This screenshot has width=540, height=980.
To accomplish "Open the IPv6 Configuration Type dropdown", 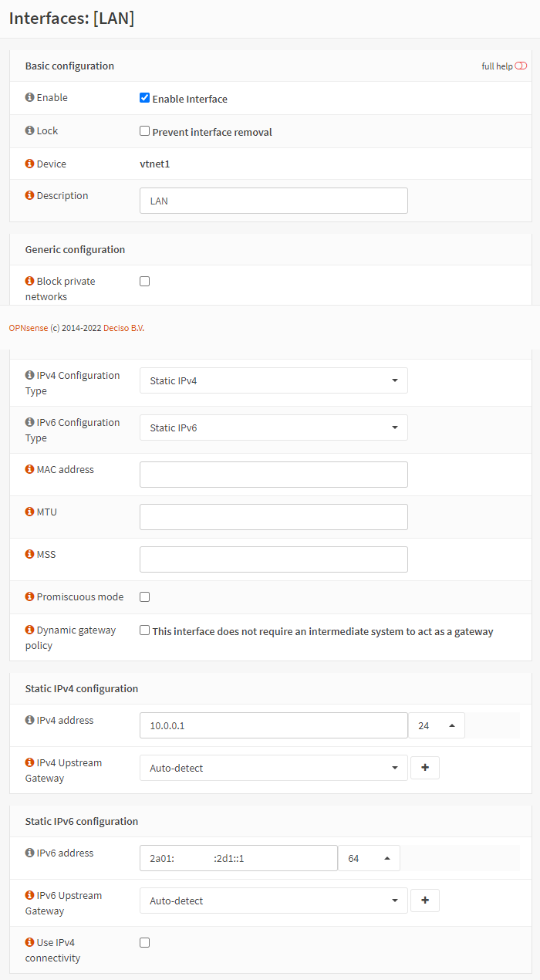I will tap(273, 427).
